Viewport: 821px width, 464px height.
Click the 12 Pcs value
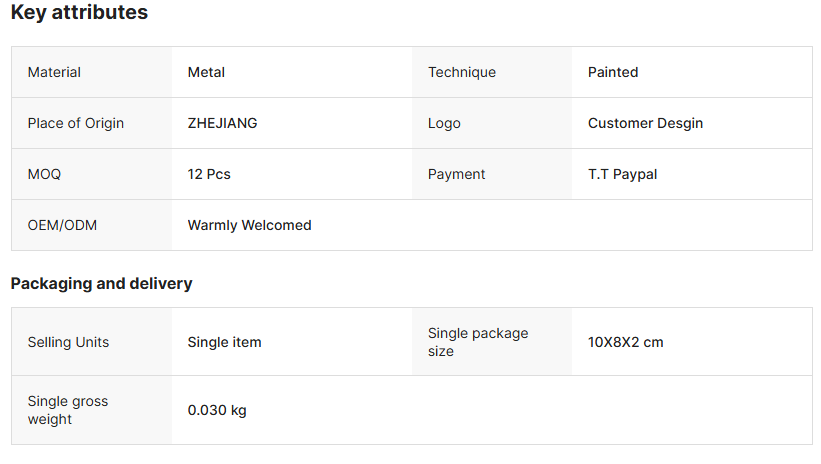pyautogui.click(x=209, y=174)
